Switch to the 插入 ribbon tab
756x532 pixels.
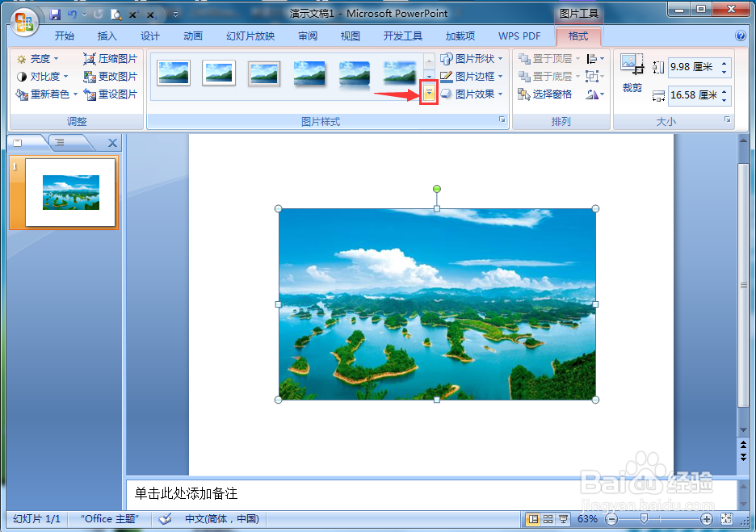107,36
